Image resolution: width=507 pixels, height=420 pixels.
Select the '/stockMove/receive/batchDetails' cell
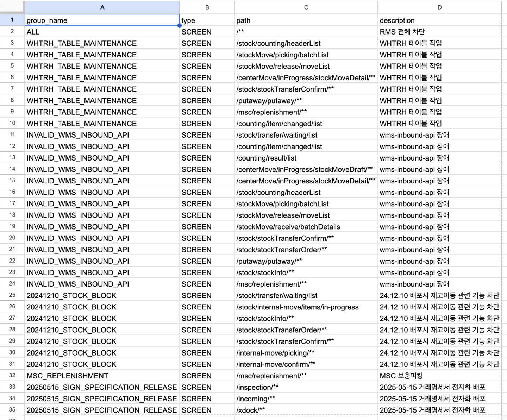[306, 227]
